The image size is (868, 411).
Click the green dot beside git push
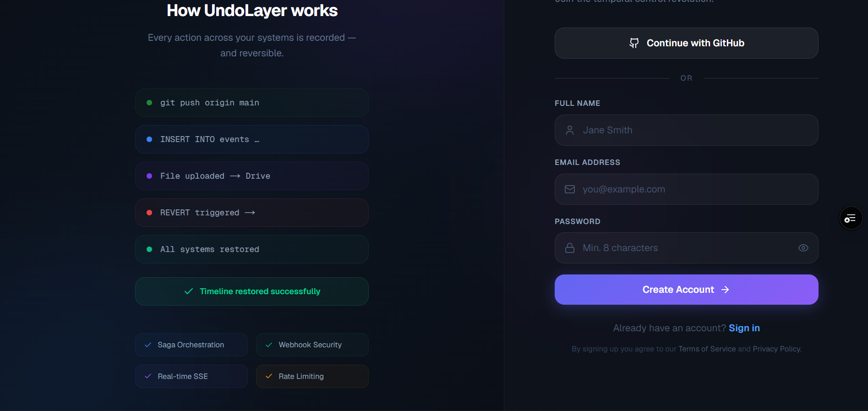coord(149,103)
